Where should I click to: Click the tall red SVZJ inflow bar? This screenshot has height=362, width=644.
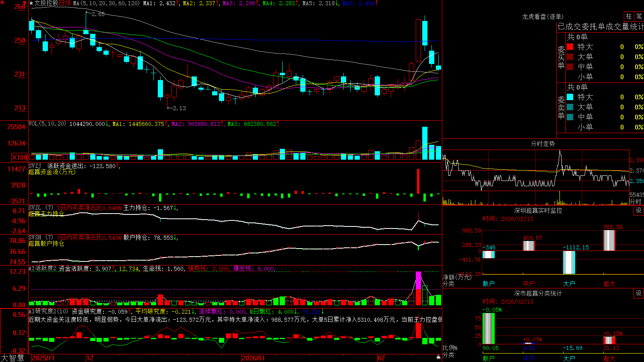click(418, 181)
